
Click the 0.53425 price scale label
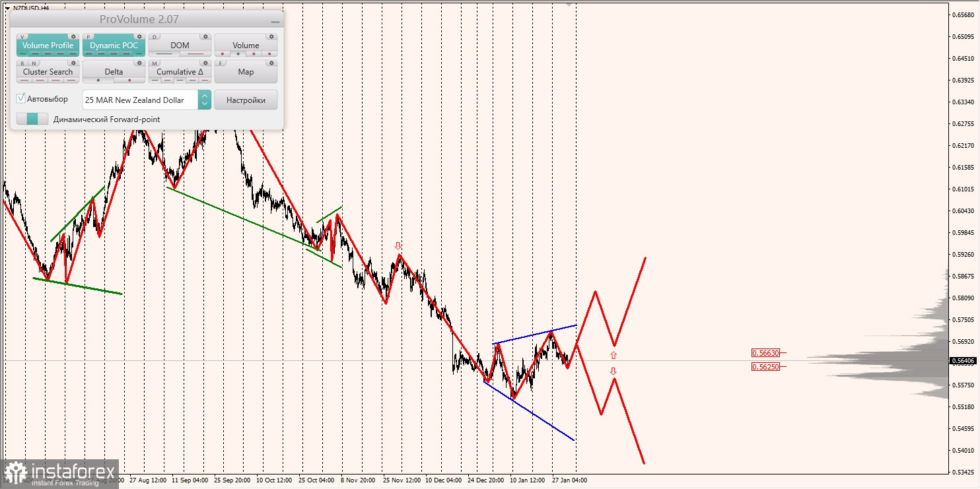(x=963, y=472)
